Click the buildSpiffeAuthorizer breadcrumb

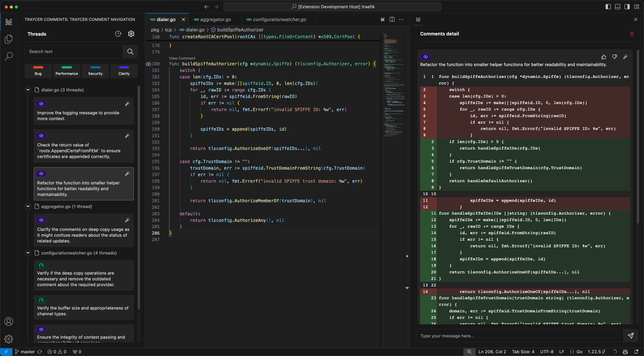coord(240,30)
